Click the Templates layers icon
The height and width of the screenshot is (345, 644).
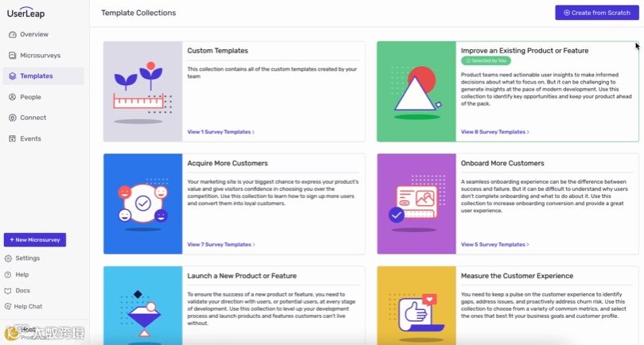pos(12,76)
